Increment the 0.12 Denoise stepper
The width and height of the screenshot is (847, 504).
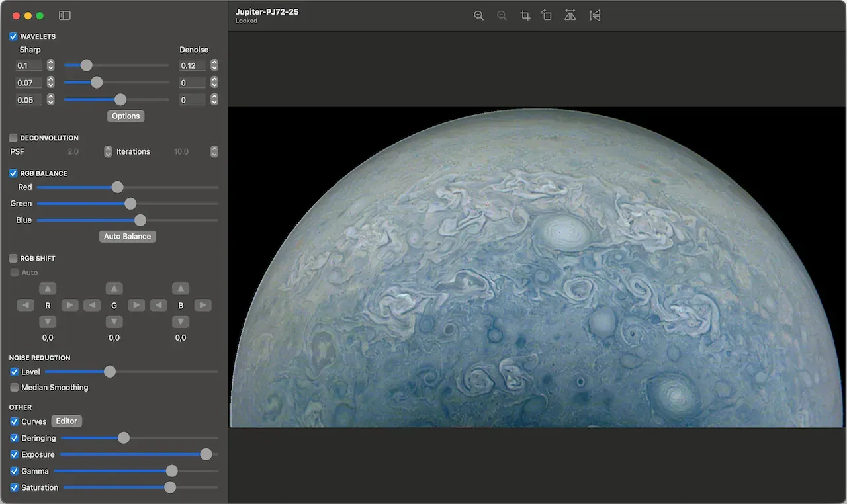click(x=214, y=62)
